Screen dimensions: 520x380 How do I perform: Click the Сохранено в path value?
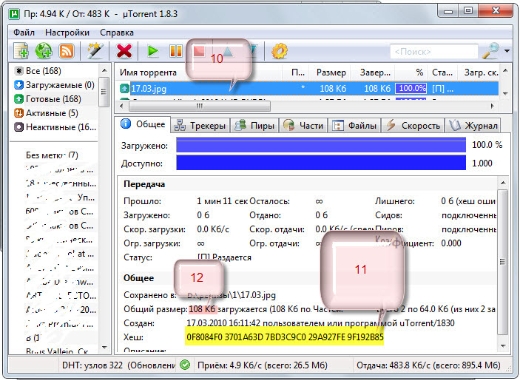(231, 295)
